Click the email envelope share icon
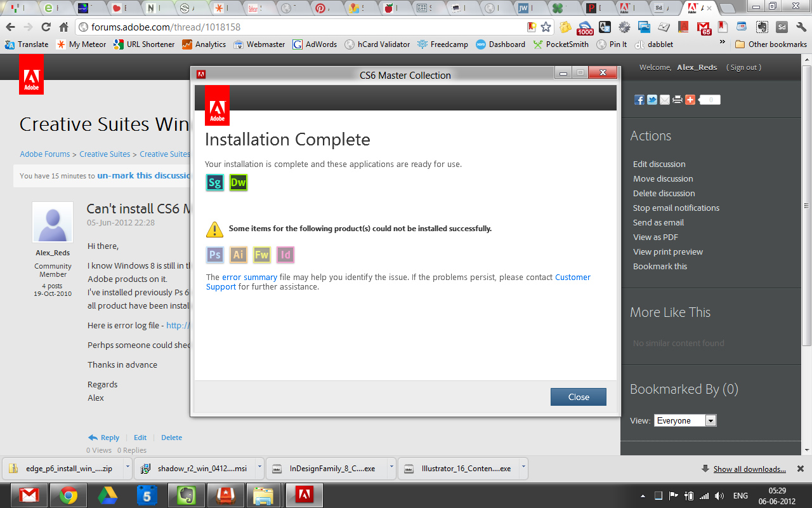 coord(665,100)
